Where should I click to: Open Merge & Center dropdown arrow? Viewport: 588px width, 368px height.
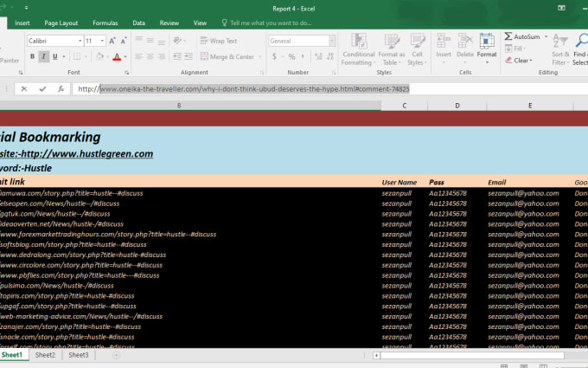pos(260,56)
